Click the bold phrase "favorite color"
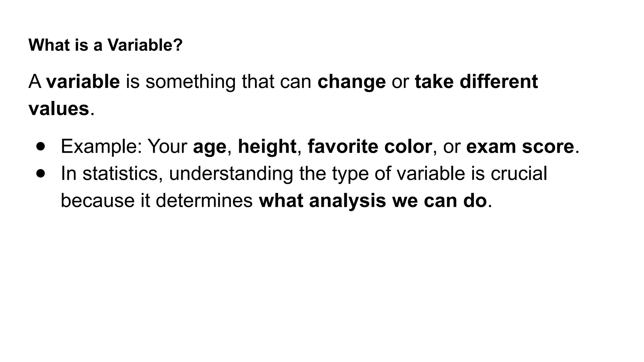The image size is (644, 362). pyautogui.click(x=369, y=146)
